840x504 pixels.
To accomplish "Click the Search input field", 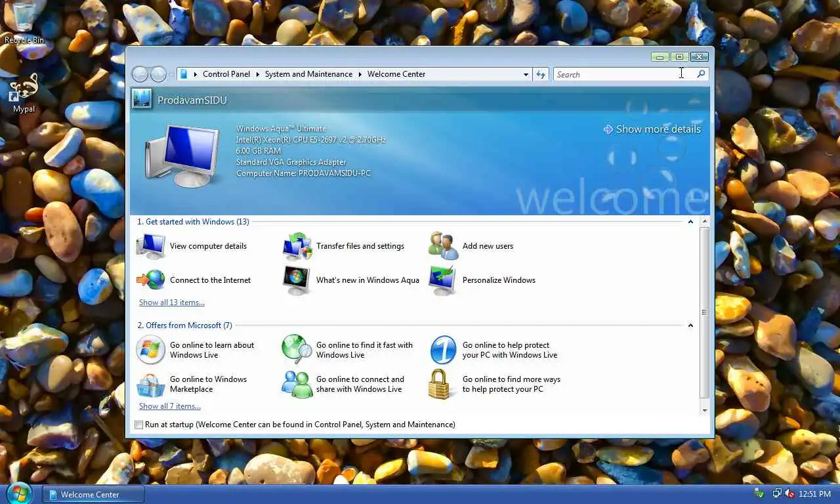I will pos(624,74).
